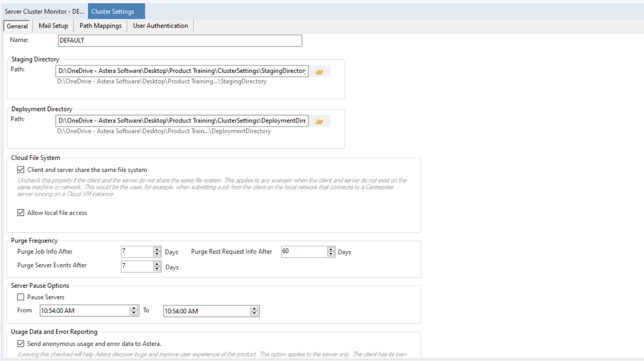
Task: Switch to Server Cluster Monitor tab
Action: 44,11
